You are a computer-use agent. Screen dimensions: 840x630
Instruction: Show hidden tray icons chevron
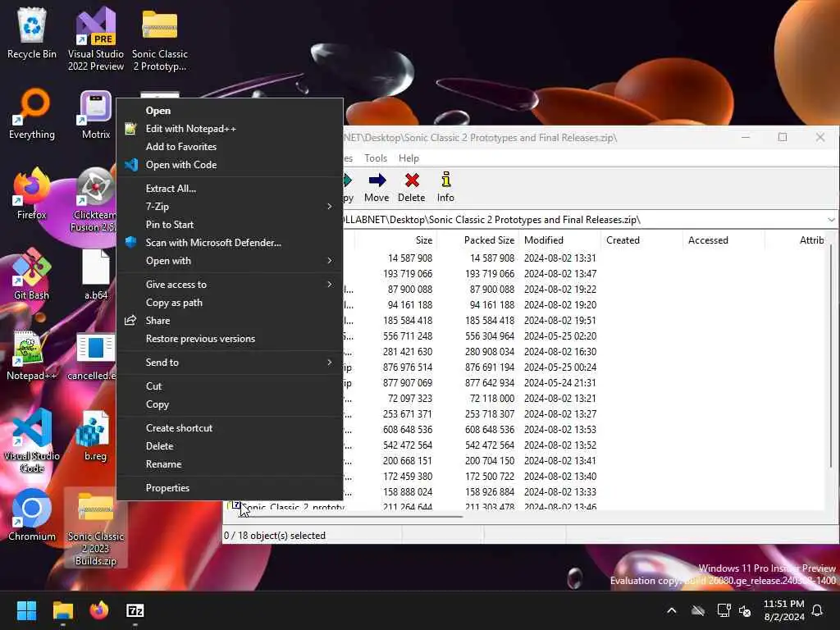click(x=671, y=610)
